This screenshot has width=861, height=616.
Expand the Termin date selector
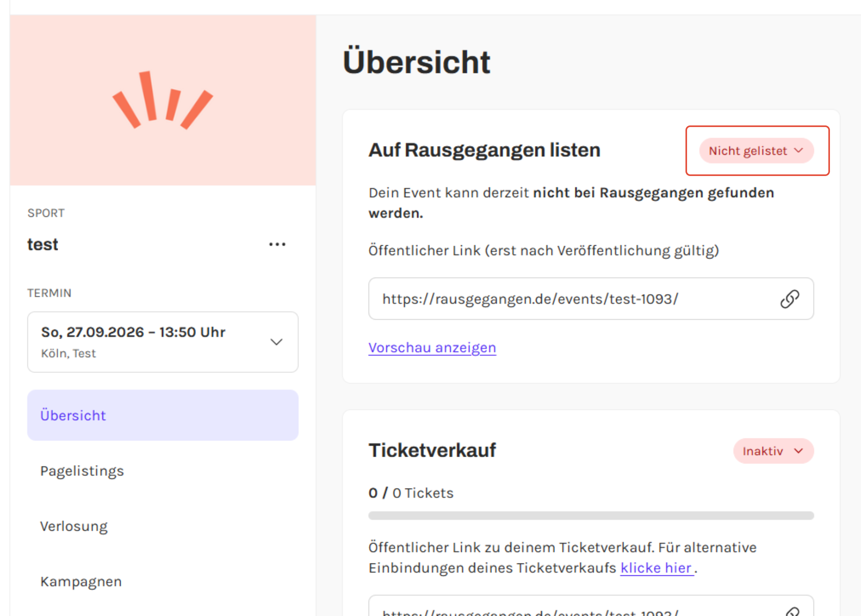coord(162,342)
